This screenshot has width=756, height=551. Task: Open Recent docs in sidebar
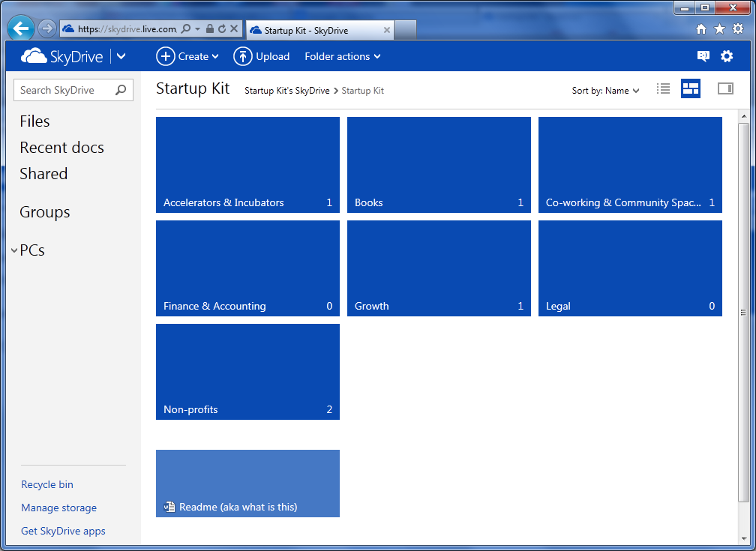61,148
